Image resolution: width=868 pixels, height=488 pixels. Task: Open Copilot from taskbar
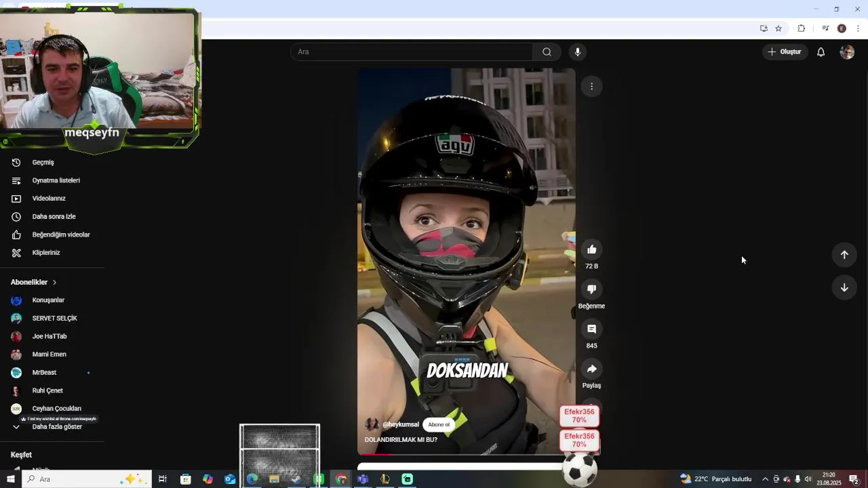tap(208, 479)
